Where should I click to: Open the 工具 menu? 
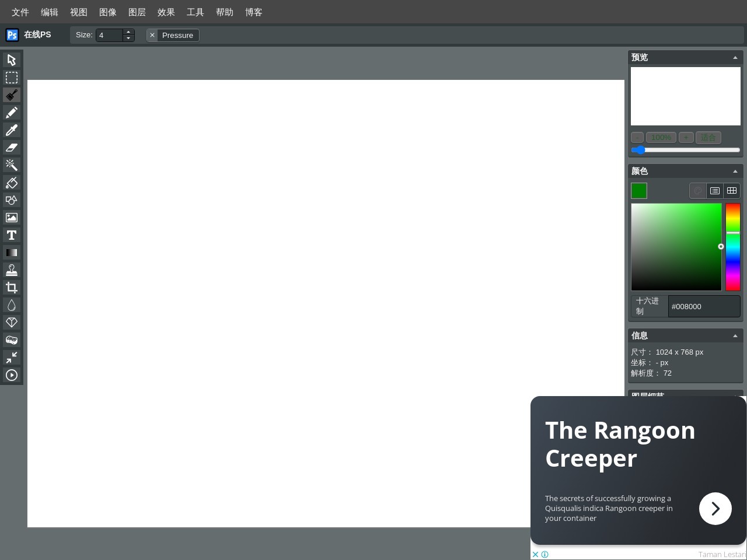click(x=196, y=12)
